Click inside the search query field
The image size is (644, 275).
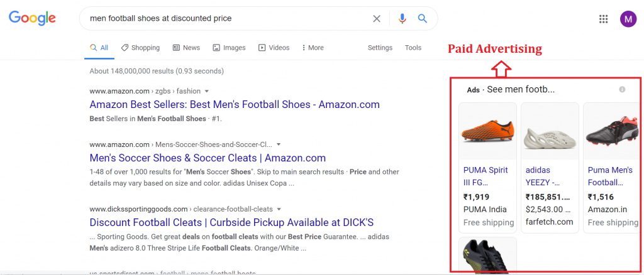click(226, 18)
